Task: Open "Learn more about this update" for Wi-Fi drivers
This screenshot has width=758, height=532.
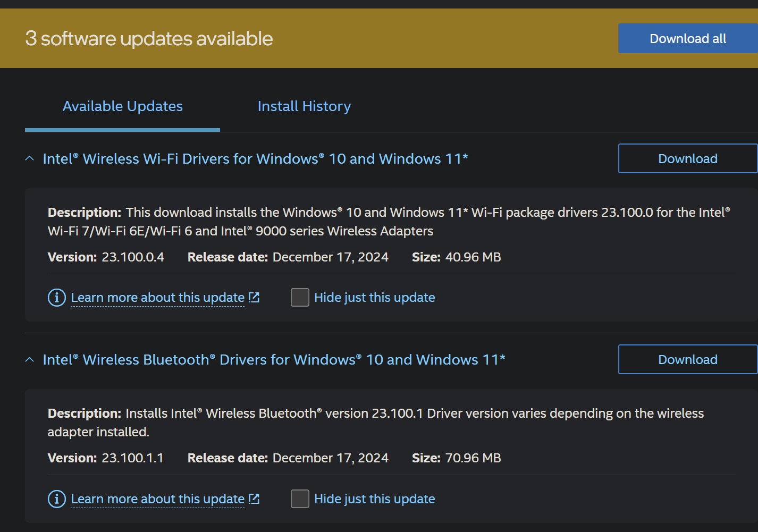Action: point(157,298)
